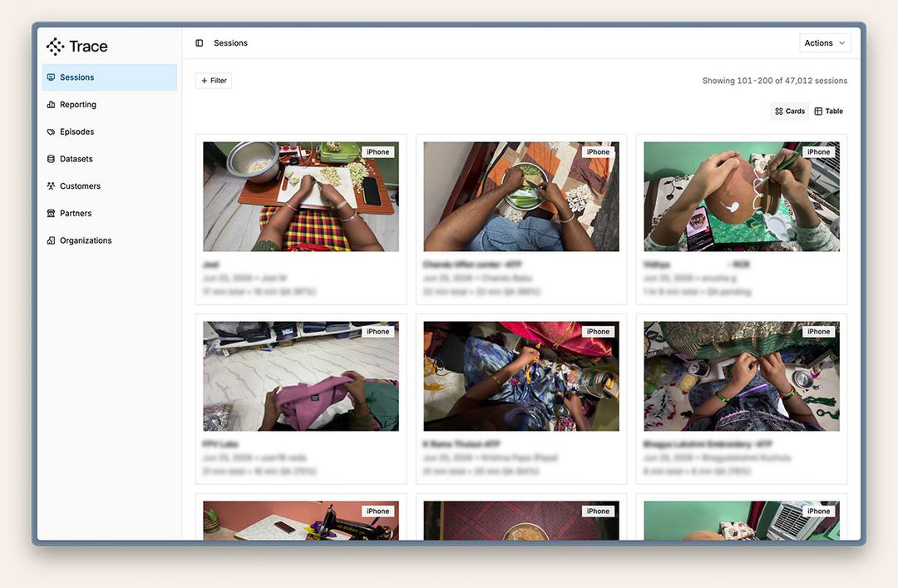Open Datasets via its database icon

(x=51, y=159)
